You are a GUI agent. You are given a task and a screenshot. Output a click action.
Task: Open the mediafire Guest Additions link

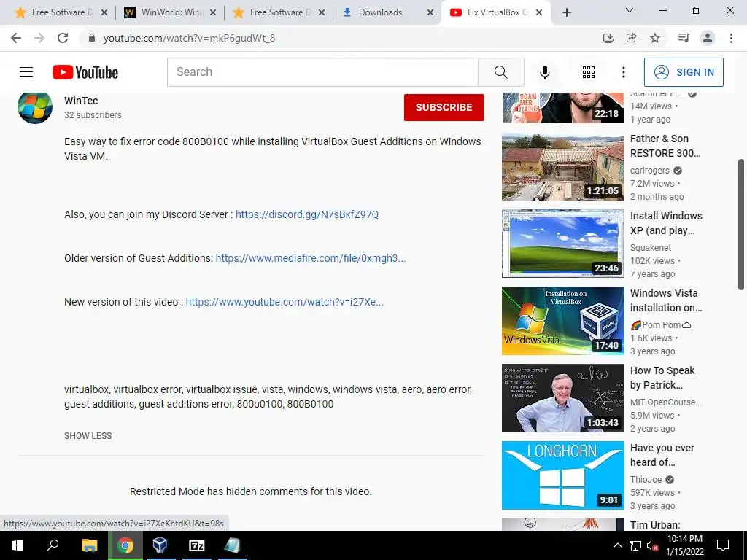311,258
